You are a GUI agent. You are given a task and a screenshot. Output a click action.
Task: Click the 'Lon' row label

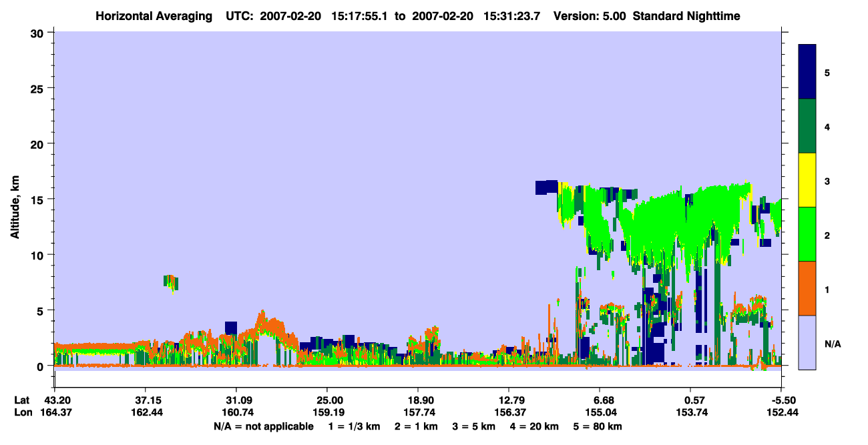22,412
